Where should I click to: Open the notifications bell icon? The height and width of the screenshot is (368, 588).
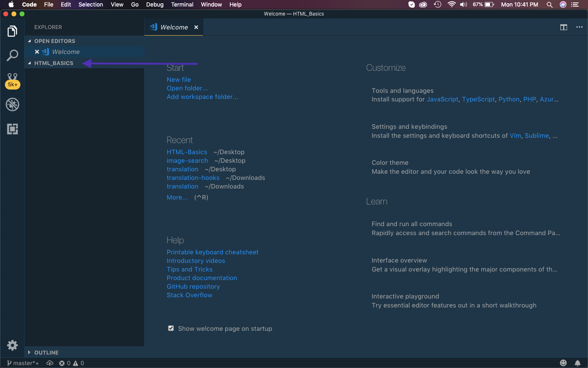(x=578, y=363)
